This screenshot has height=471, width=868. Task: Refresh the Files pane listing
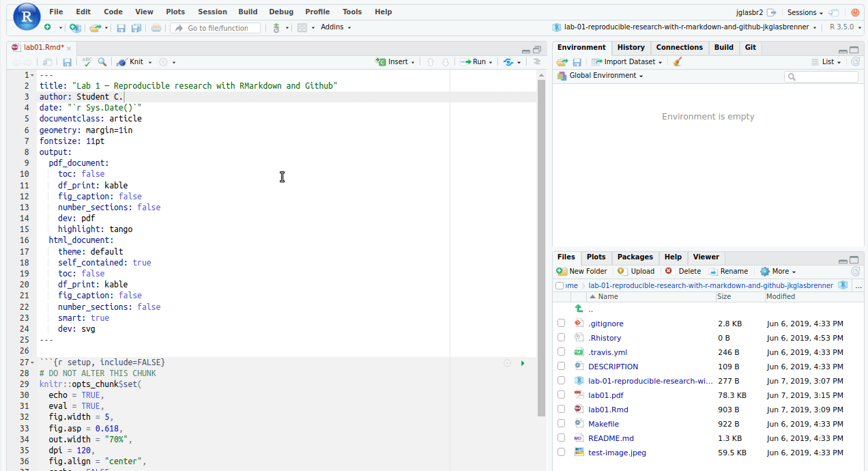click(x=856, y=271)
